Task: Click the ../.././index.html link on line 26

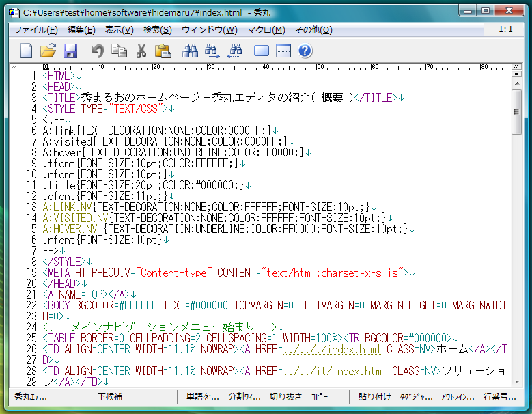Action: click(x=332, y=349)
